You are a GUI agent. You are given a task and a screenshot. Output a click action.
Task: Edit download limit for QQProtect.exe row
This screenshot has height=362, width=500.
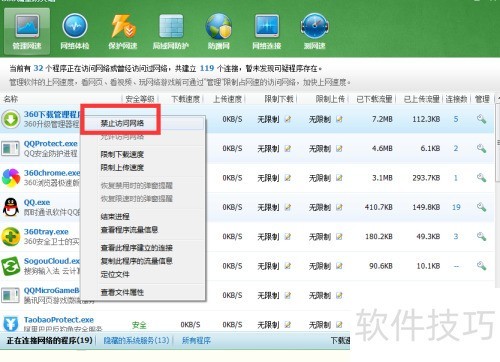pos(288,148)
